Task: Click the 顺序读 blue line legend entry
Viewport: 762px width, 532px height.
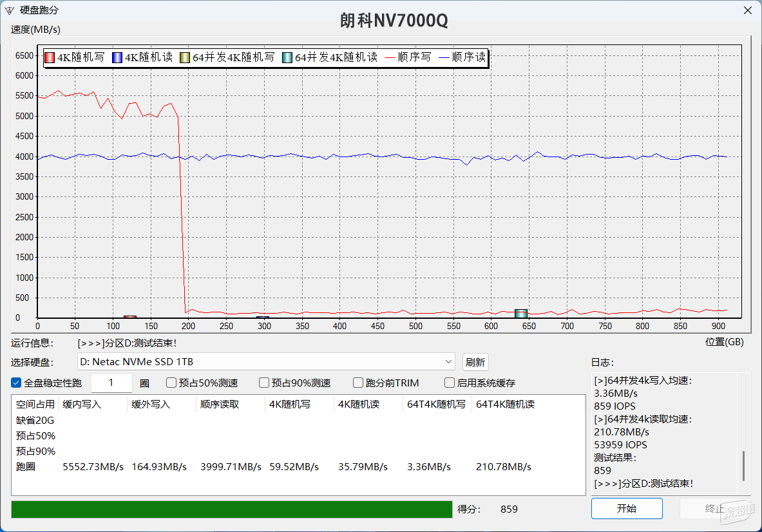Action: 462,57
